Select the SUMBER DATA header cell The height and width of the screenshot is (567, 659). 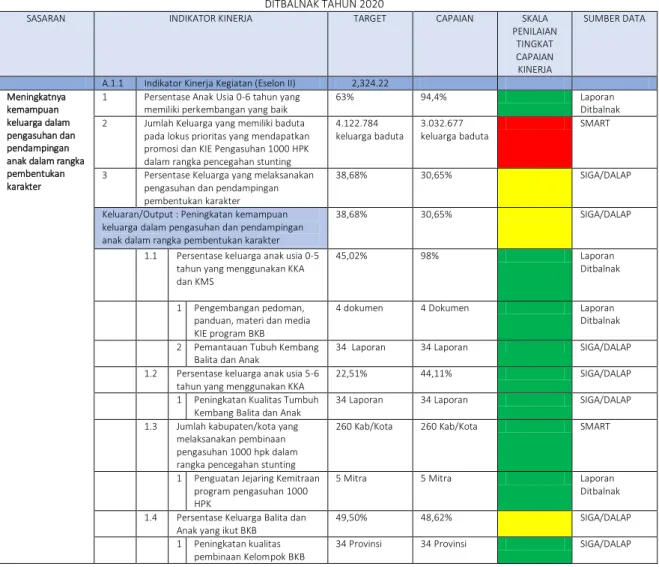point(614,44)
